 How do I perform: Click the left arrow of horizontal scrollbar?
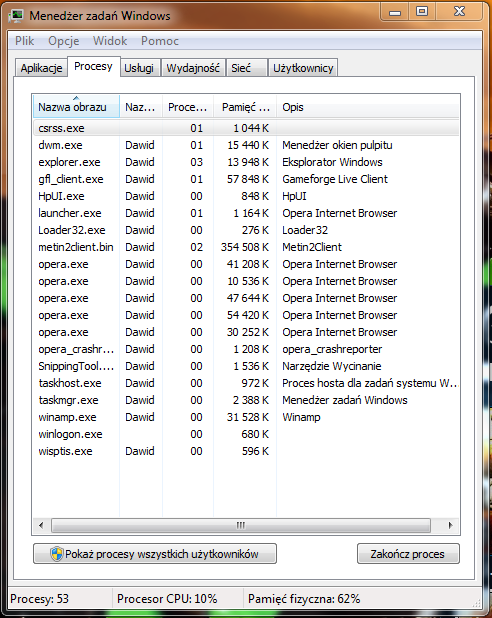coord(41,525)
